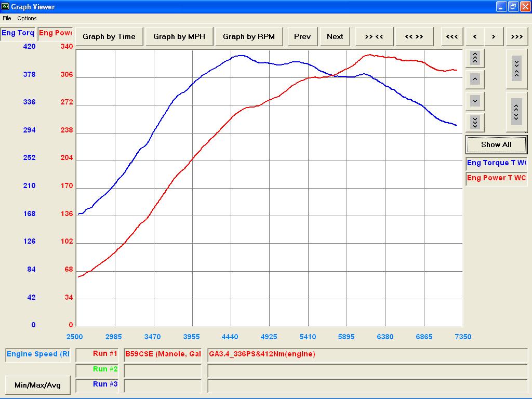
Task: Click the triple down-chevron vertical button
Action: [475, 122]
